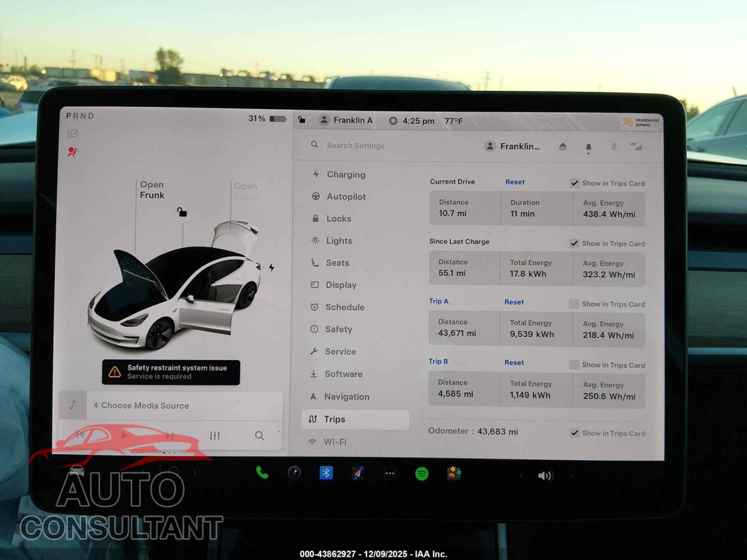Skip to next track
747x560 pixels.
(x=170, y=435)
